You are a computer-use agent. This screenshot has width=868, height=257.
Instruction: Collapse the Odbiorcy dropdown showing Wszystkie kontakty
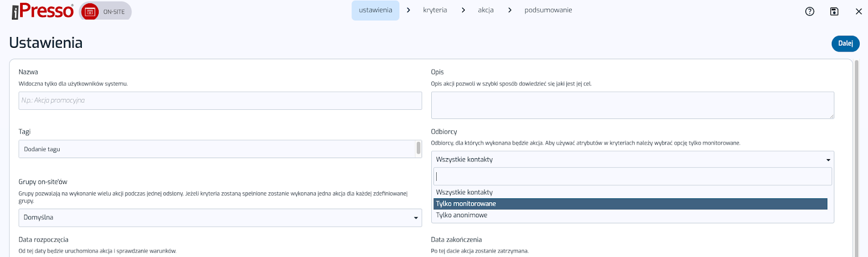(x=632, y=160)
